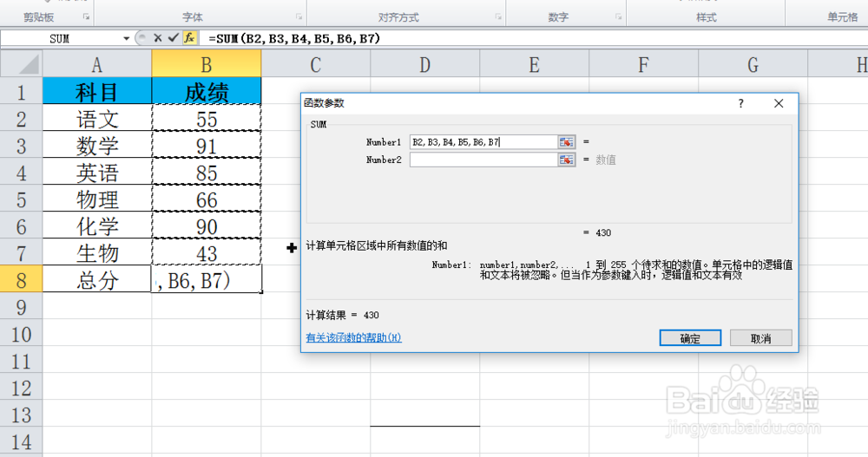Click into the formula bar text

click(x=294, y=38)
